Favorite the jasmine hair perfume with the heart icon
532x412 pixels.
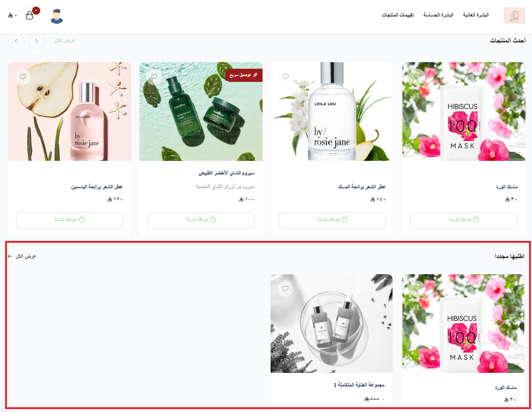pos(23,76)
